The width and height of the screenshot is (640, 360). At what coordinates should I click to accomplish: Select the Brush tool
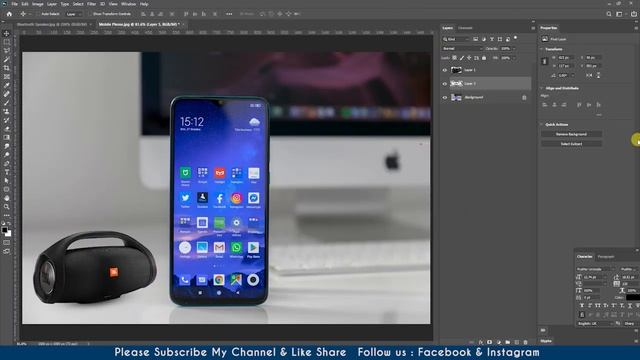coord(7,103)
